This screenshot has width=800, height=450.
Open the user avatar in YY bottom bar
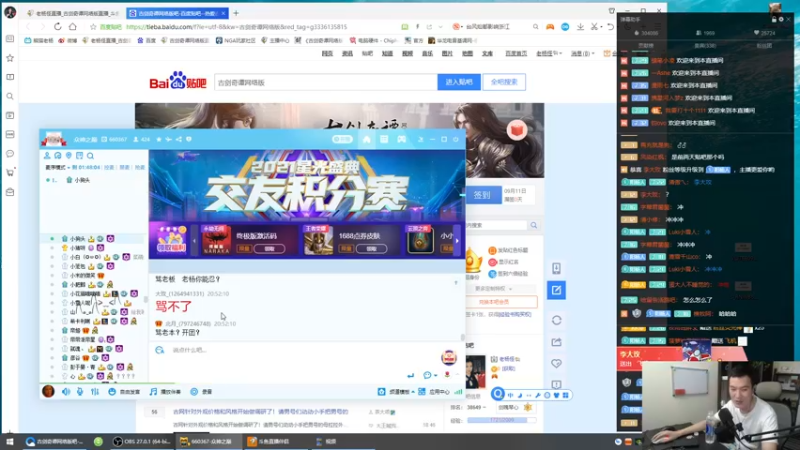coord(48,392)
